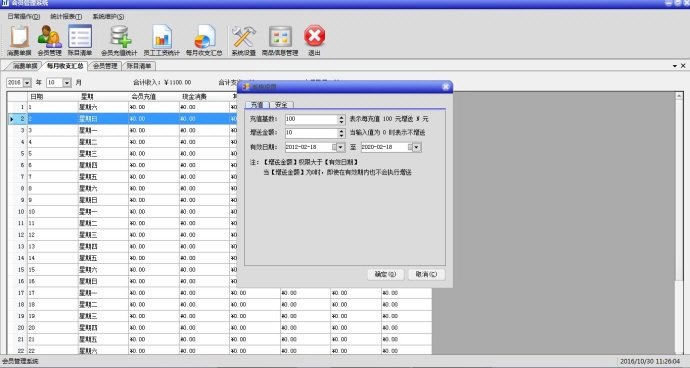Click the 赠送金额 input field
This screenshot has height=368, width=690.
[x=312, y=133]
